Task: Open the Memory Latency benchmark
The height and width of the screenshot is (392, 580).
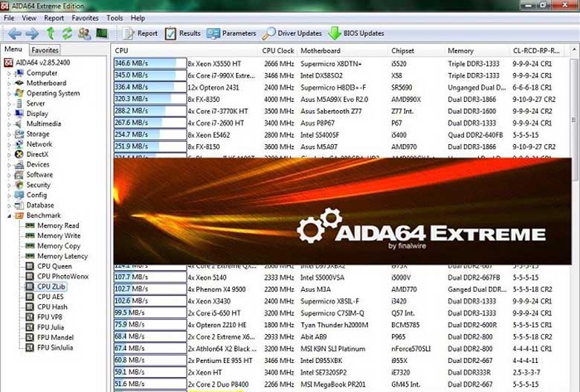Action: tap(62, 256)
